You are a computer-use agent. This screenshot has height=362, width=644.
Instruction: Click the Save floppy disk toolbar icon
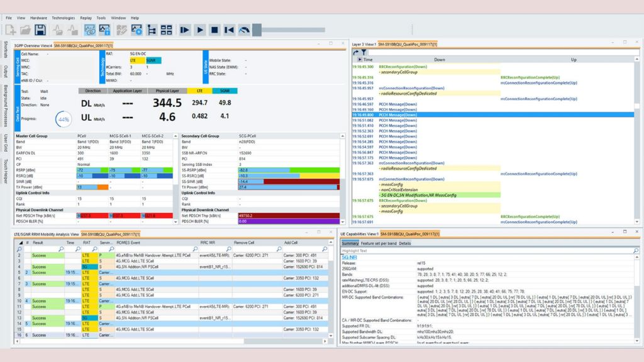pyautogui.click(x=40, y=30)
